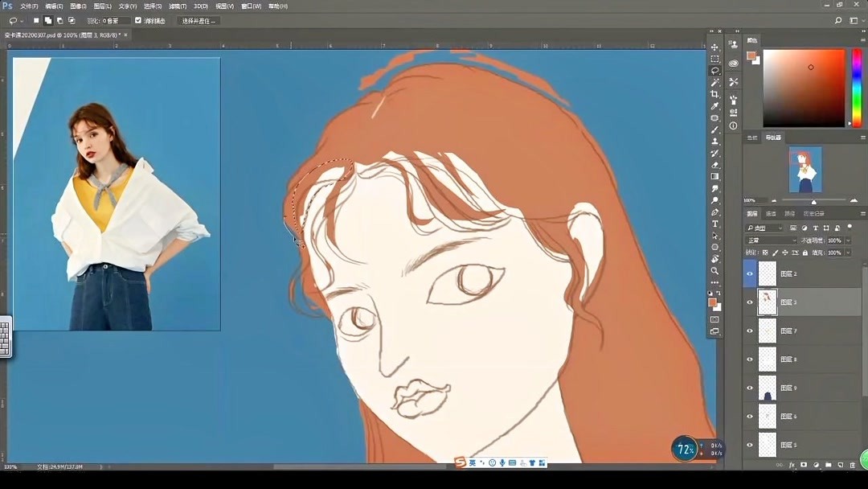Open the 不透明度 opacity dropdown

point(847,240)
